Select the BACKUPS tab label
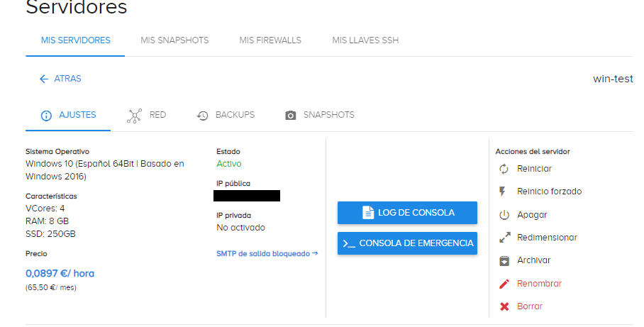644x327 pixels. click(235, 115)
